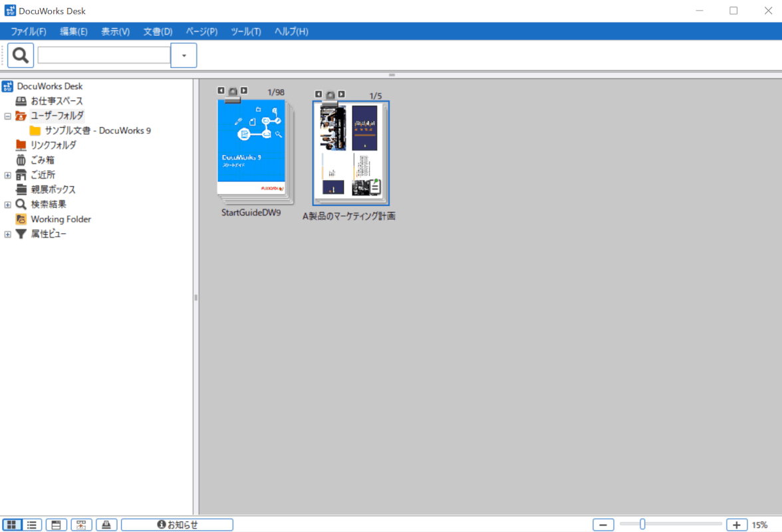This screenshot has width=782, height=532.
Task: Toggle the info view pane button
Action: pos(56,525)
